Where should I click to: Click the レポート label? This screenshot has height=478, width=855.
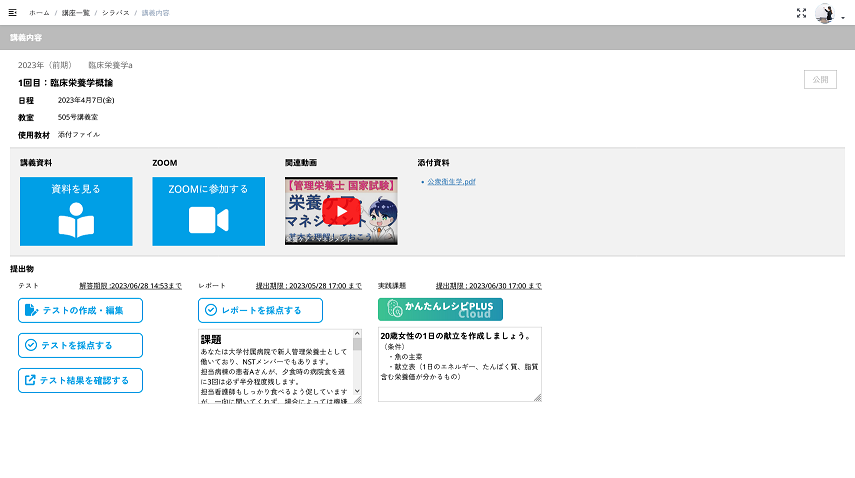pyautogui.click(x=212, y=286)
